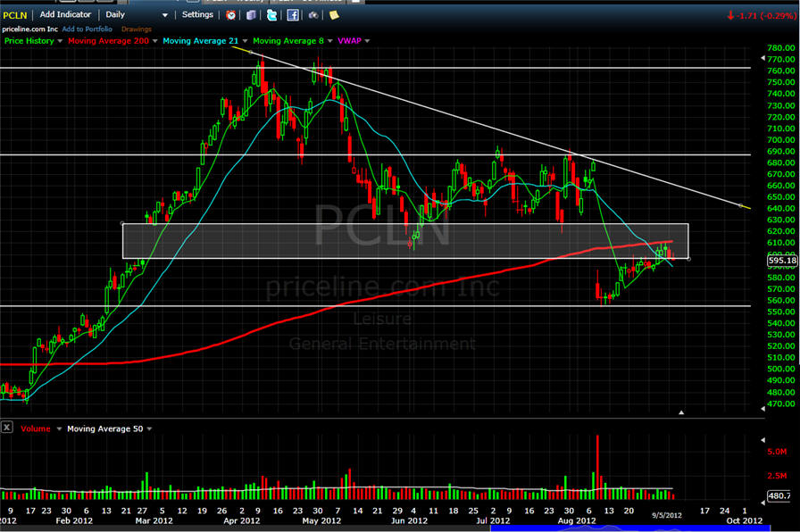Click the left arrow below the 480.7 volume label
The image size is (800, 532).
[x=763, y=503]
